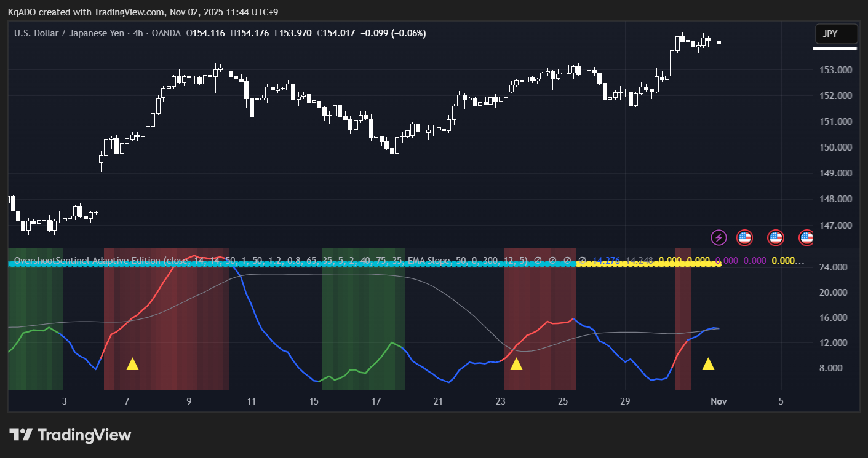Click the first US flag economic event icon
868x458 pixels.
744,237
